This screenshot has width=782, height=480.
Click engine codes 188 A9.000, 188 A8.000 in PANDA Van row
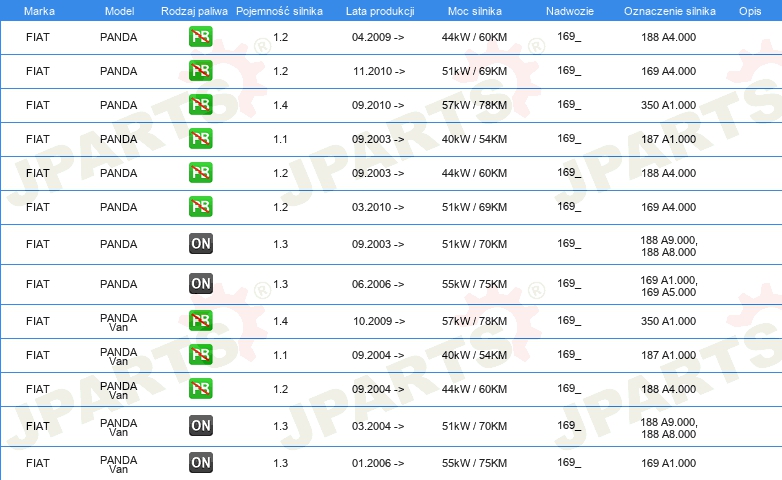click(x=669, y=428)
